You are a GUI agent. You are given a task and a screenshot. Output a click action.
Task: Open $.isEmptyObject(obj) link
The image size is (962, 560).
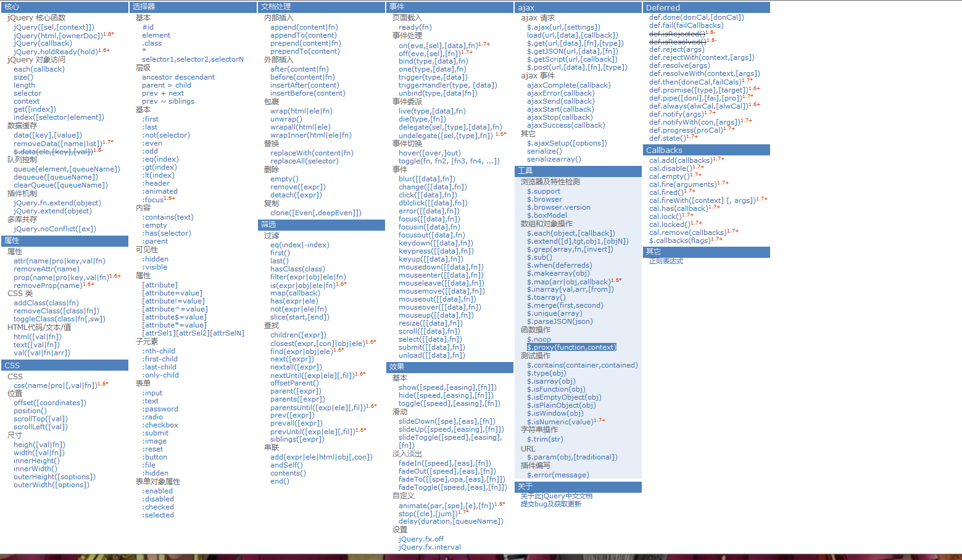[x=564, y=397]
